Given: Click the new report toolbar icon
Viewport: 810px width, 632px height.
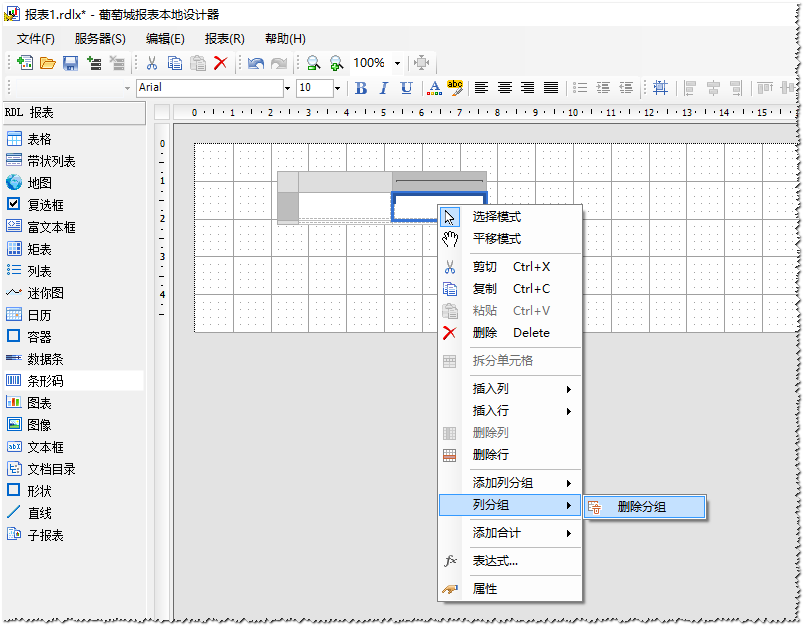Looking at the screenshot, I should [x=24, y=63].
